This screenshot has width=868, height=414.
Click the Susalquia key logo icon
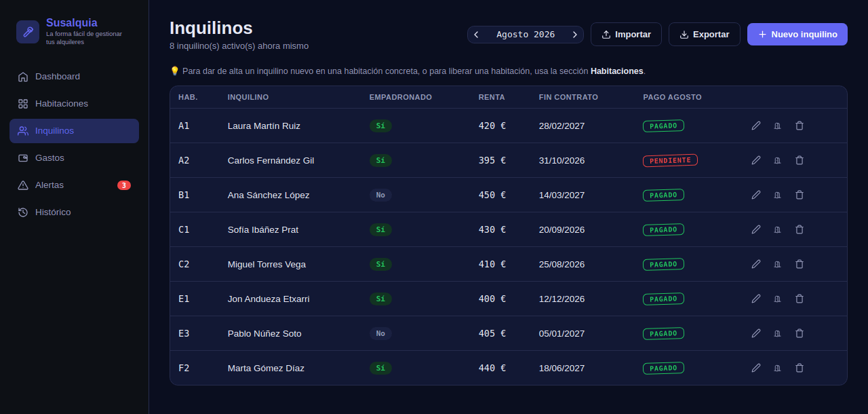tap(28, 32)
